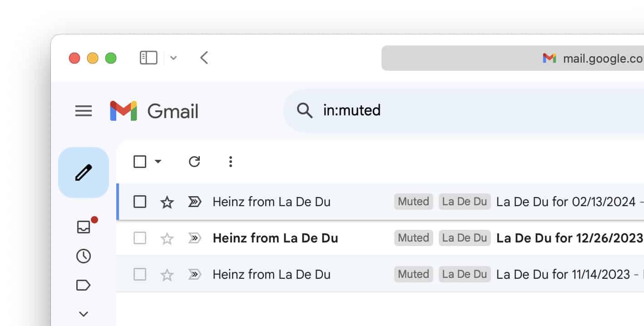Click the Compose pencil button

point(84,173)
